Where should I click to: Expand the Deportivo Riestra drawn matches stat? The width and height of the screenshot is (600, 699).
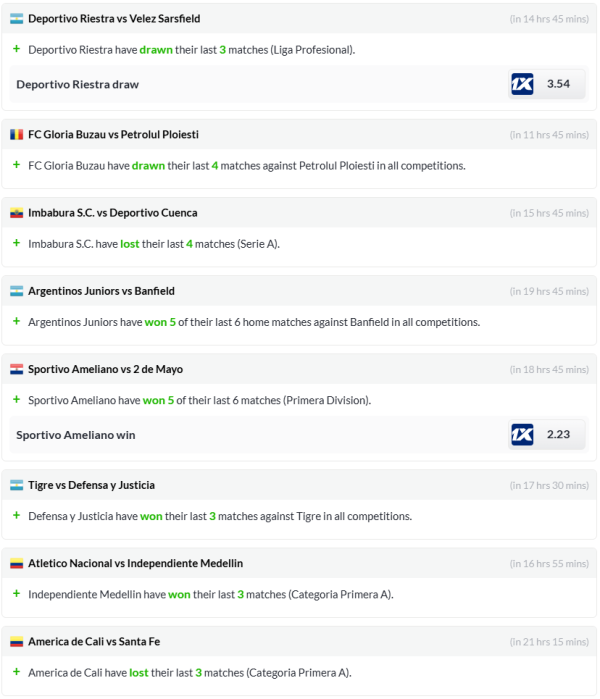click(16, 49)
